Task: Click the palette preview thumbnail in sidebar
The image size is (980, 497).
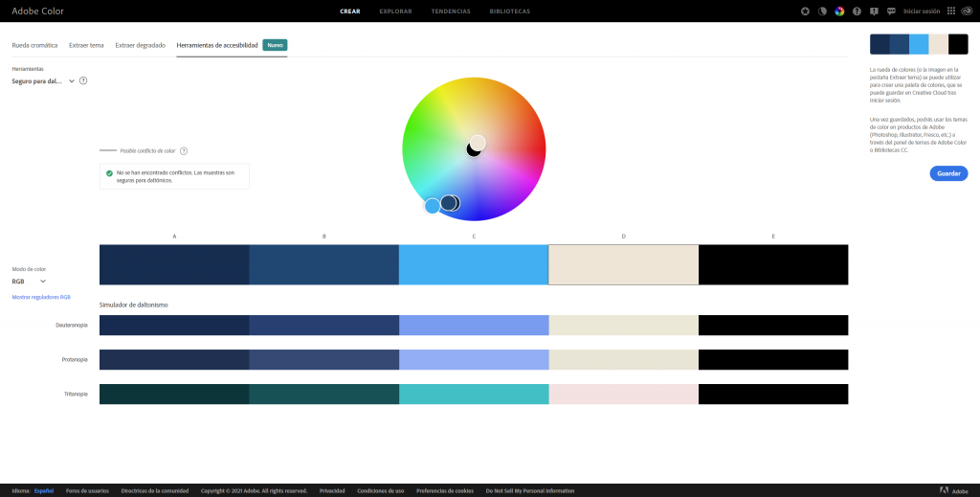Action: (919, 44)
